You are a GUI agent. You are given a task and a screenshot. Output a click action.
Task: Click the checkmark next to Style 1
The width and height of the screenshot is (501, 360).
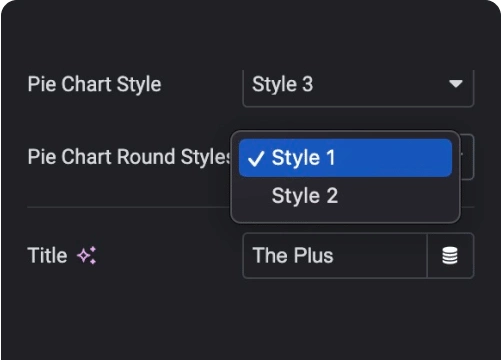coord(256,158)
